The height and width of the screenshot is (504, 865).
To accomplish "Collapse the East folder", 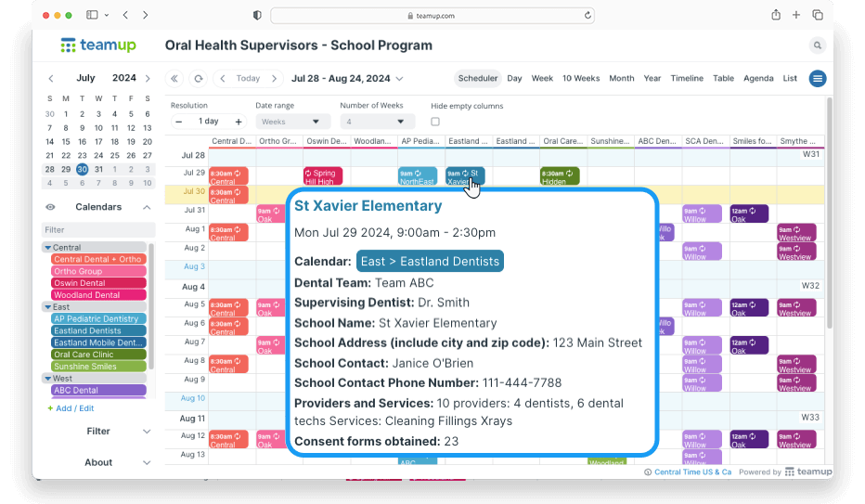I will tap(48, 307).
